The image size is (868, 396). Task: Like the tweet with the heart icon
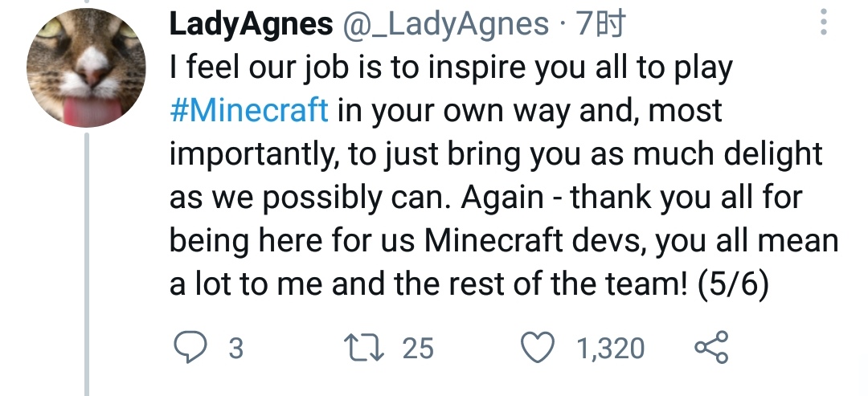pos(538,348)
